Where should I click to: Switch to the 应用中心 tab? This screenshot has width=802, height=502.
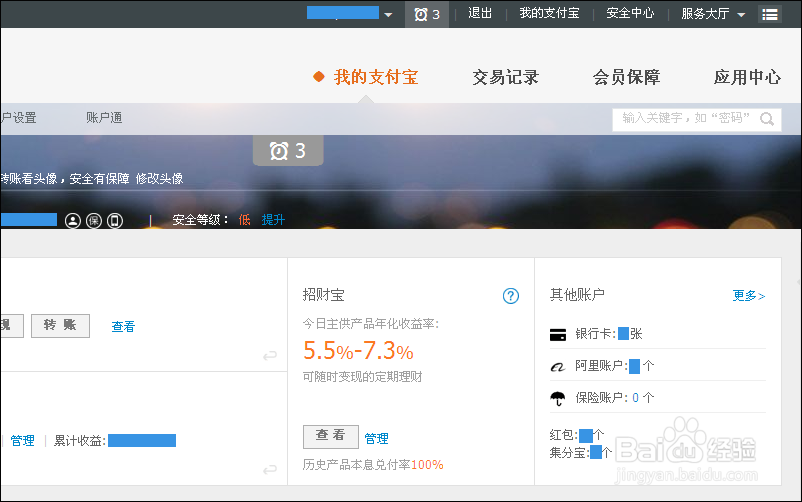[747, 77]
